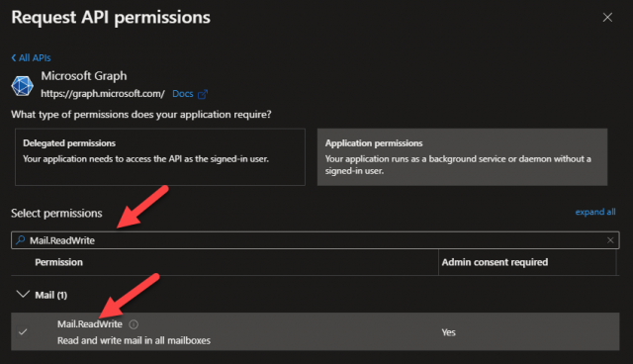Collapse the Mail (1) group
The image size is (633, 364).
point(23,294)
